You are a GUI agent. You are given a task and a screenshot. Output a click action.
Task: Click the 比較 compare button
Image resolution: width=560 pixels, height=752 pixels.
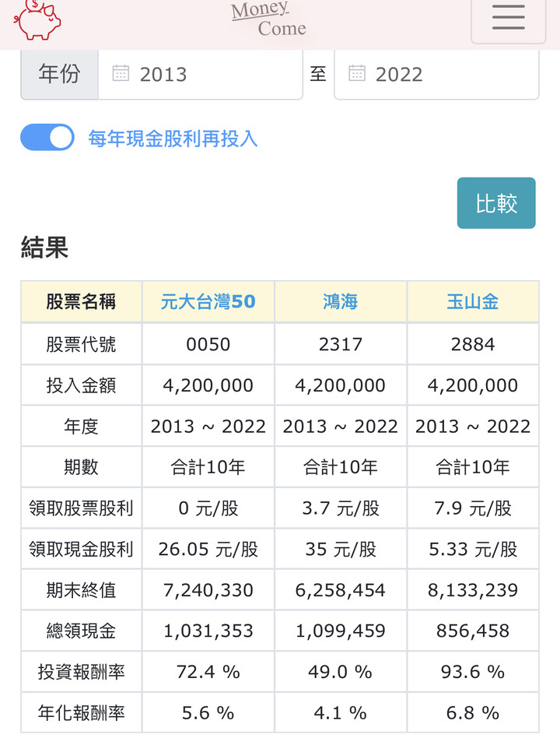(496, 203)
